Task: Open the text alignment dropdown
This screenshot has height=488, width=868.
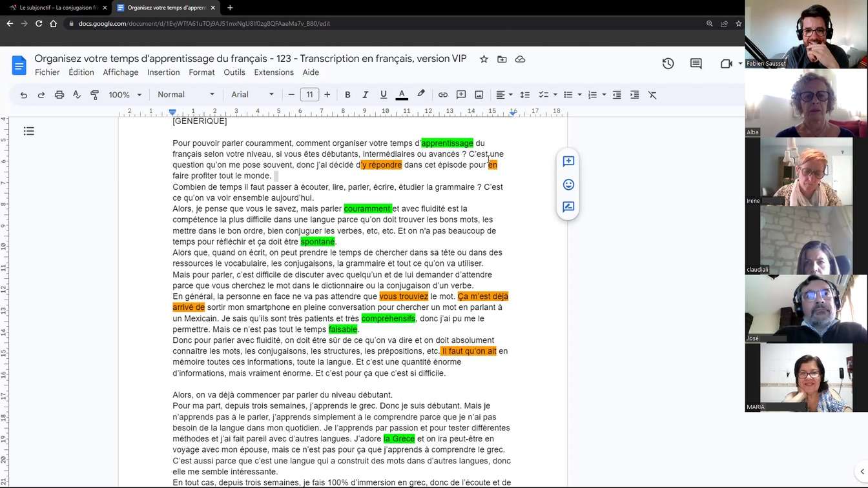Action: coord(504,95)
